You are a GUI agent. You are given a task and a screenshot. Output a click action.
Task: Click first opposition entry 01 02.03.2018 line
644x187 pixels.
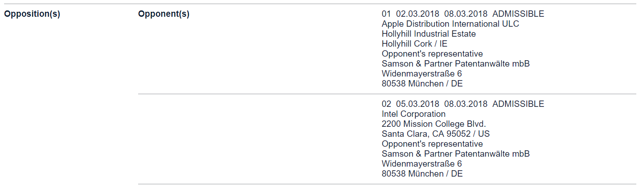(x=463, y=14)
